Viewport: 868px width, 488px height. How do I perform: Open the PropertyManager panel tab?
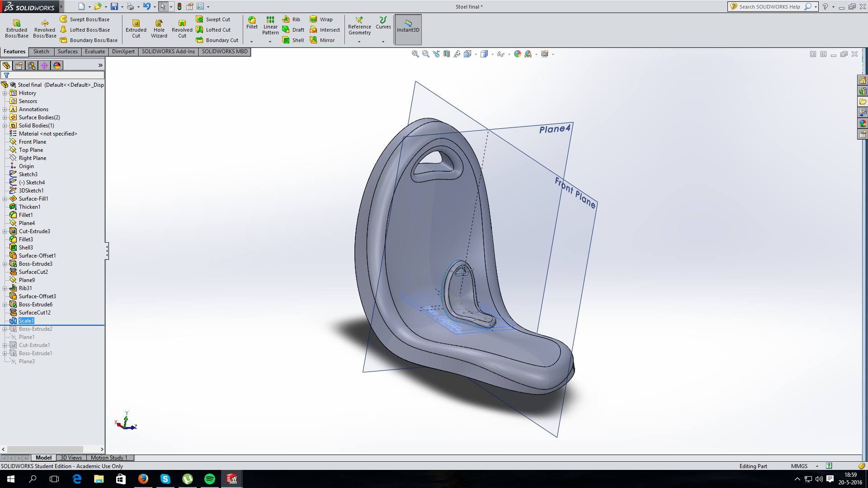[x=19, y=66]
